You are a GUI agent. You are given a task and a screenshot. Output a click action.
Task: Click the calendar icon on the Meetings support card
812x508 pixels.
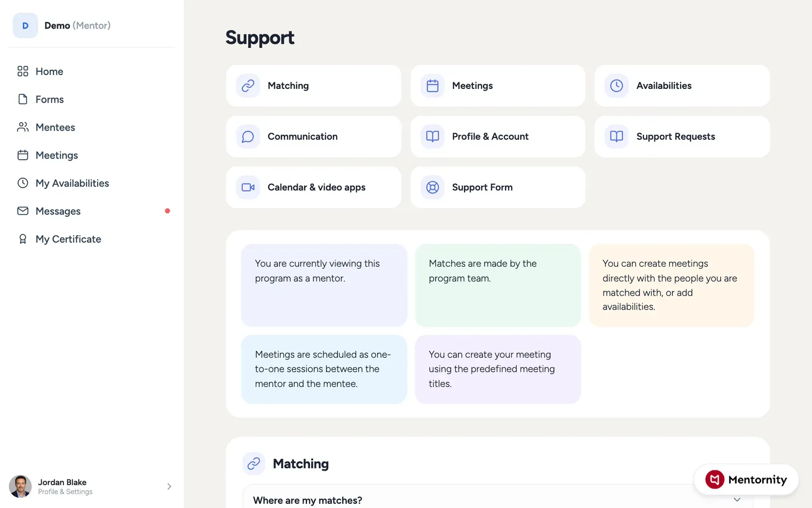coord(432,86)
